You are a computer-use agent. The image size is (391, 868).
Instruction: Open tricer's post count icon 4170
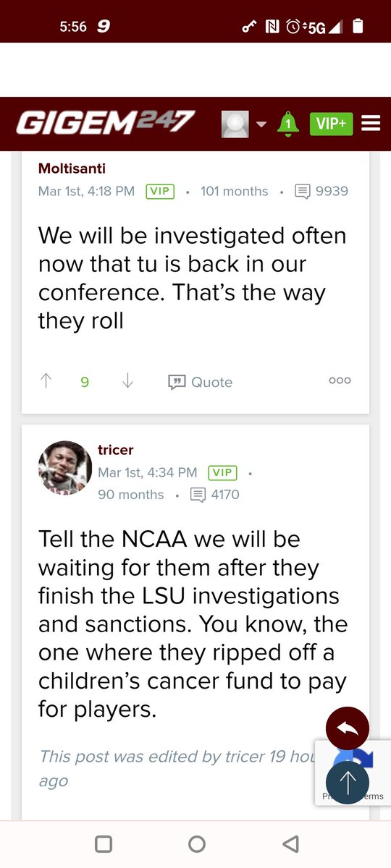[x=198, y=495]
